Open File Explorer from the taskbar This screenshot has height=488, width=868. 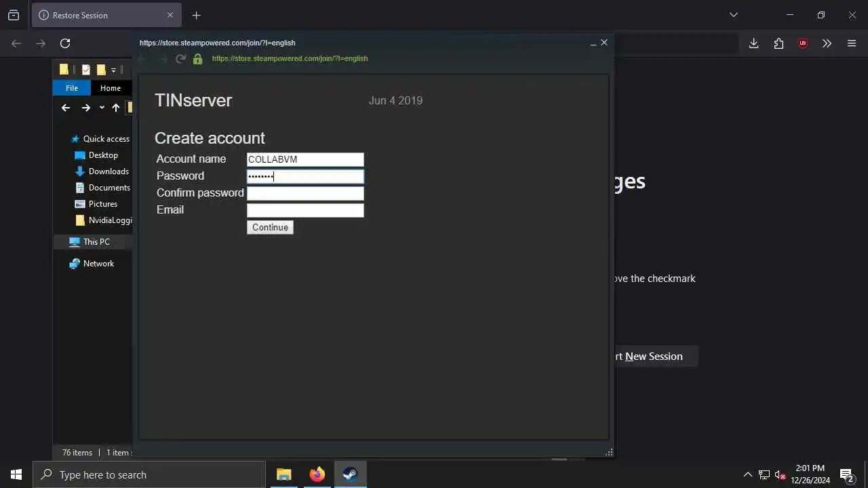point(283,474)
